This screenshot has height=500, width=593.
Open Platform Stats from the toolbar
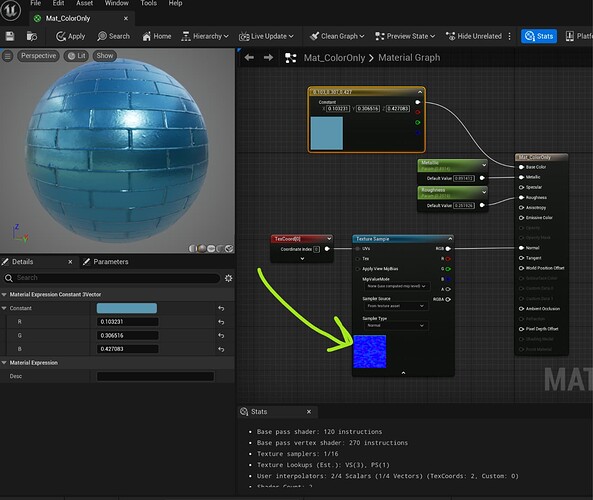pos(579,36)
